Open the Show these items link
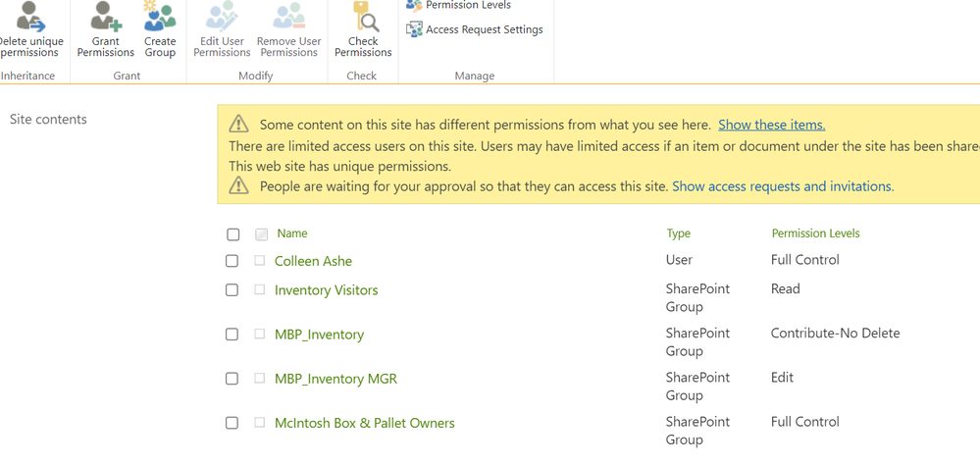Image resolution: width=980 pixels, height=465 pixels. (772, 125)
